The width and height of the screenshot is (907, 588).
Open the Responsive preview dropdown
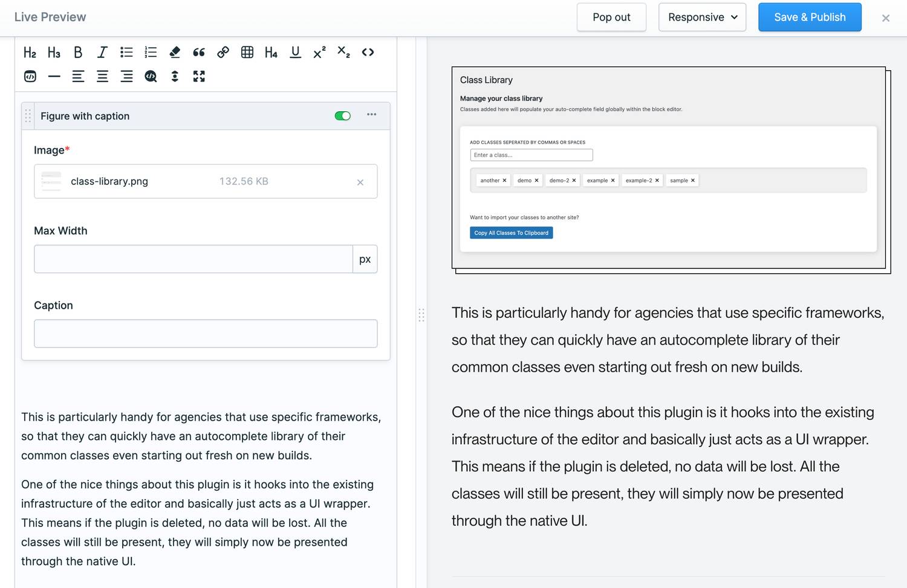point(702,17)
